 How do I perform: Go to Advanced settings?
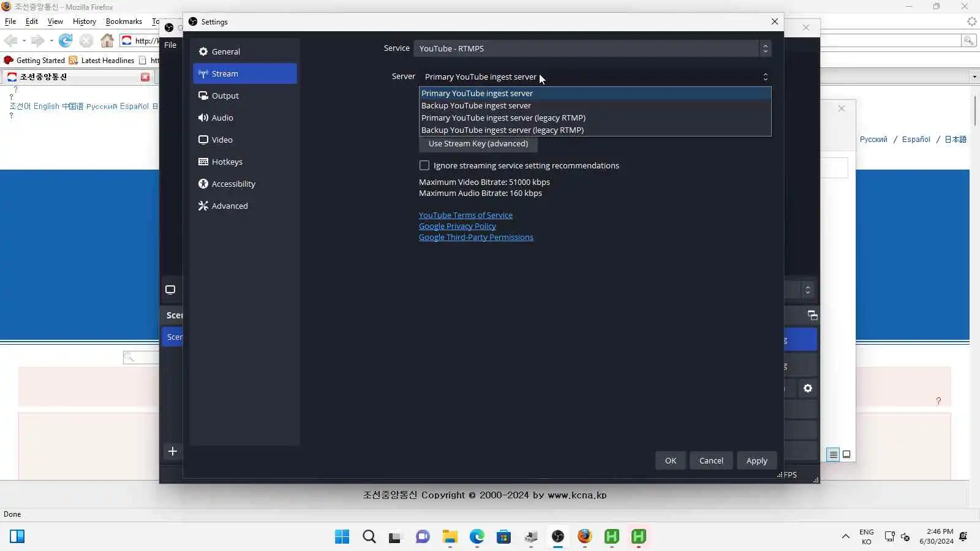[x=244, y=206]
